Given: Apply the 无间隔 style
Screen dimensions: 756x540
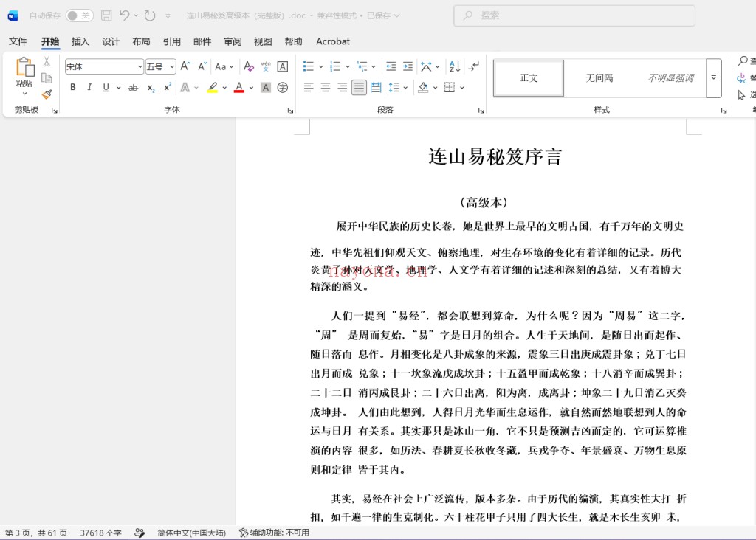Looking at the screenshot, I should coord(599,78).
